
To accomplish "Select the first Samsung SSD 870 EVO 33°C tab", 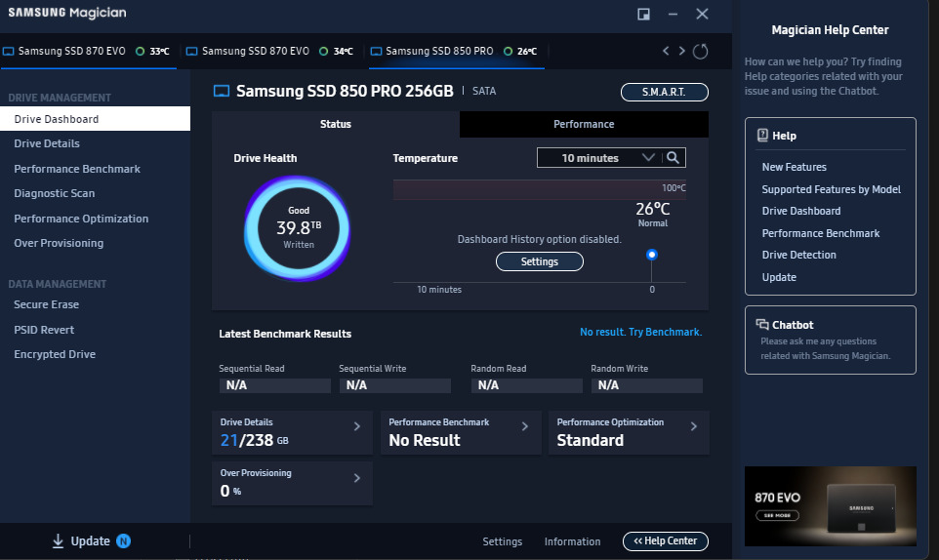I will 88,52.
